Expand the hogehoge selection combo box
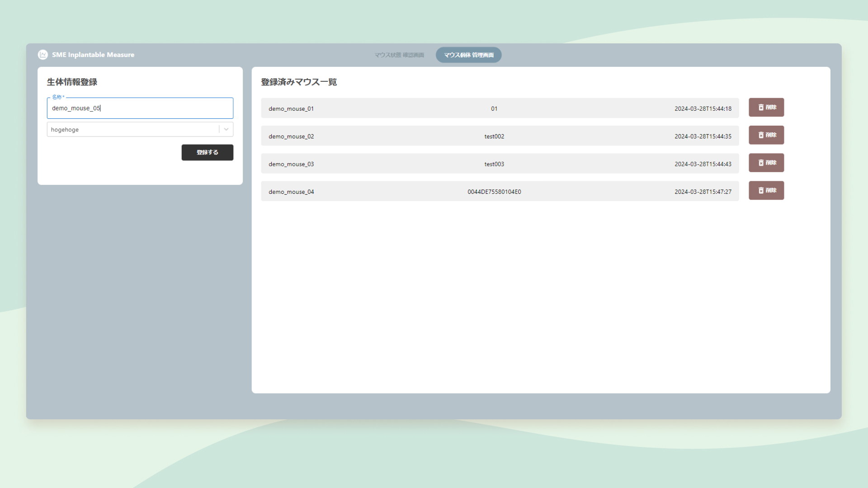 136,129
